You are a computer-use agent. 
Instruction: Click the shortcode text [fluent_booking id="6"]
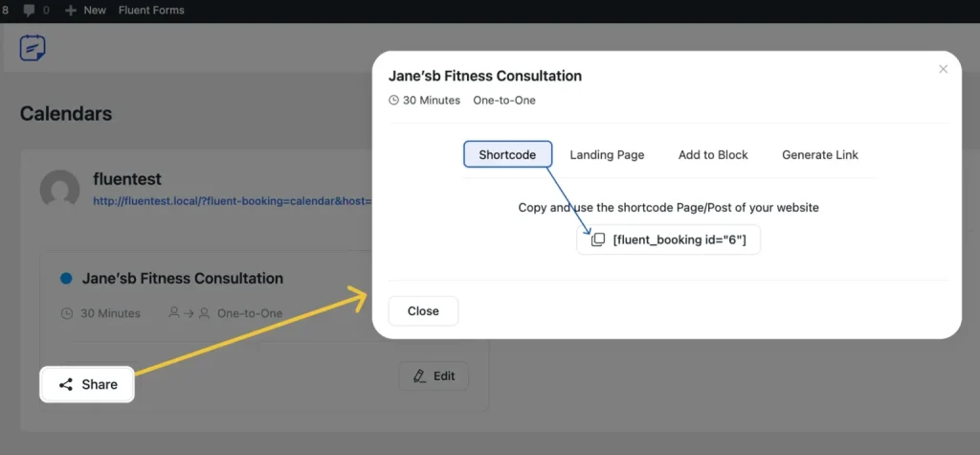coord(679,239)
